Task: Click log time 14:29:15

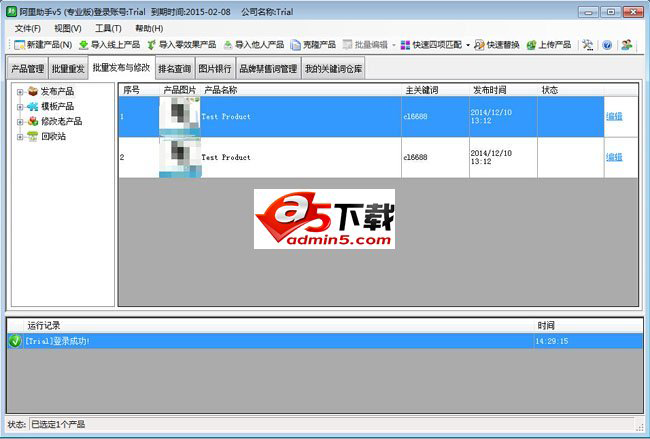Action: coord(552,341)
